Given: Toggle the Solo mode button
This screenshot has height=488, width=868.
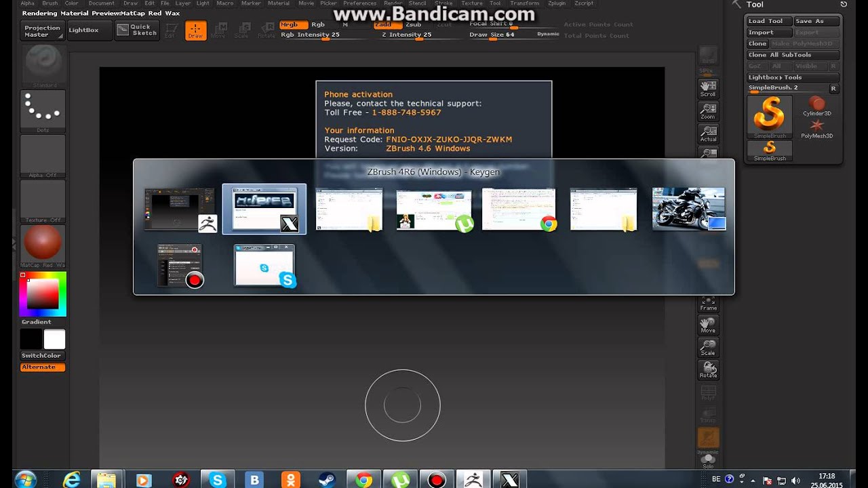Looking at the screenshot, I should click(x=708, y=460).
